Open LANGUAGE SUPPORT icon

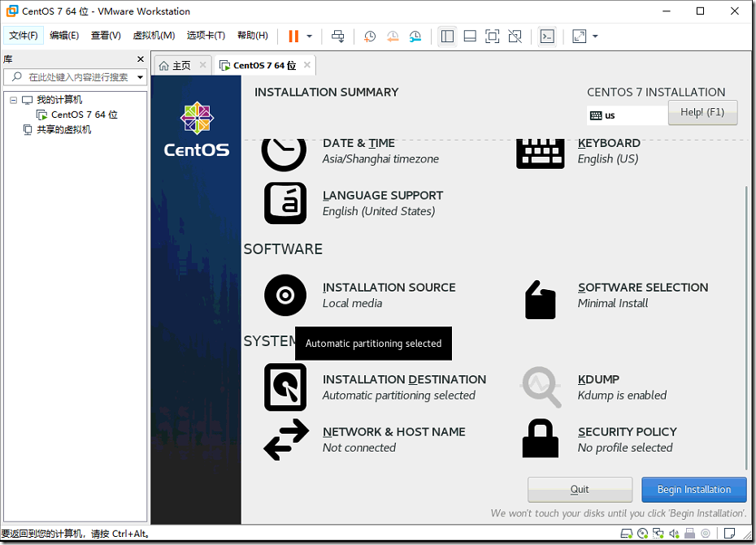point(285,203)
